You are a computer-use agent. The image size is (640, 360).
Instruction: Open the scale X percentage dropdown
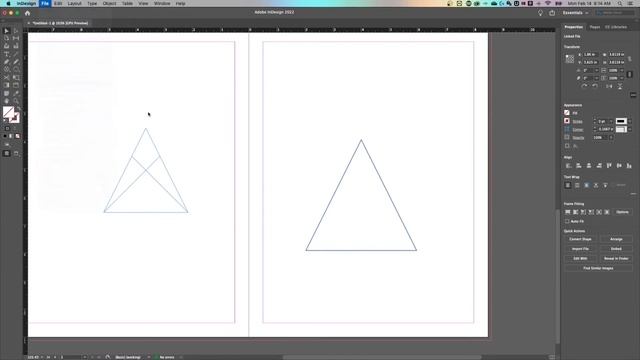pos(622,70)
